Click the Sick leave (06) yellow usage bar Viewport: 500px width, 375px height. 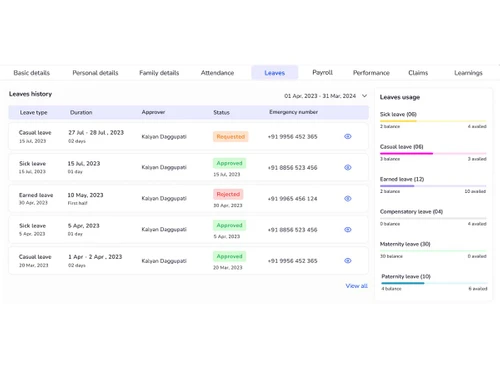pyautogui.click(x=433, y=121)
